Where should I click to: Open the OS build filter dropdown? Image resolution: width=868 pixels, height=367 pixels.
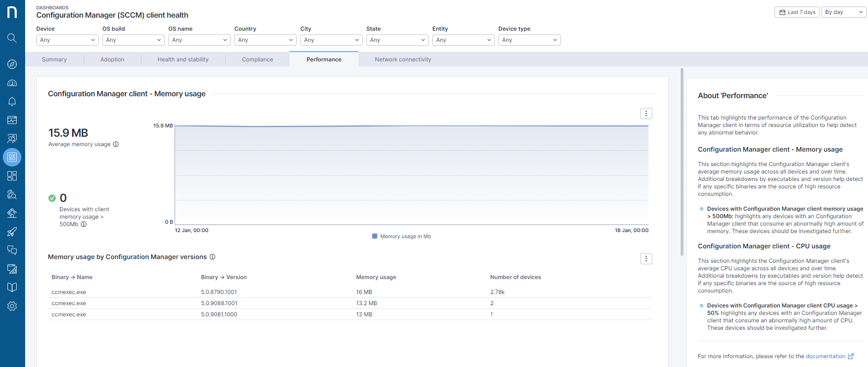coord(133,40)
